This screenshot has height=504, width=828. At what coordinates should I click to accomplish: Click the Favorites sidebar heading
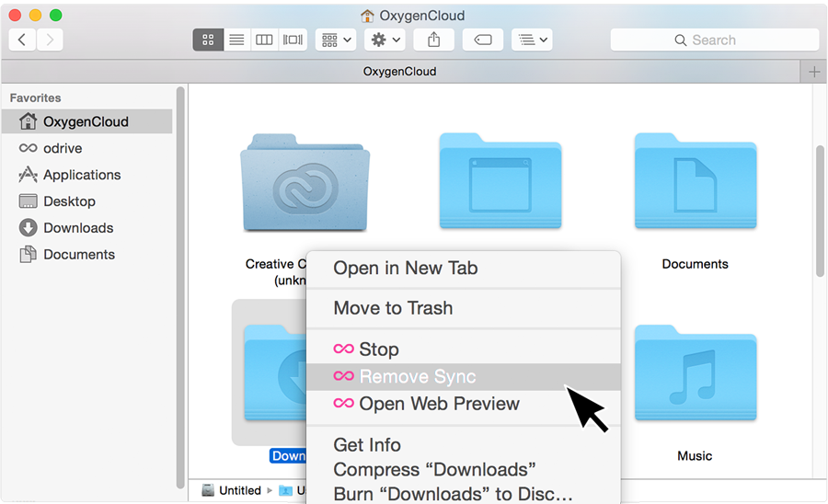[35, 98]
